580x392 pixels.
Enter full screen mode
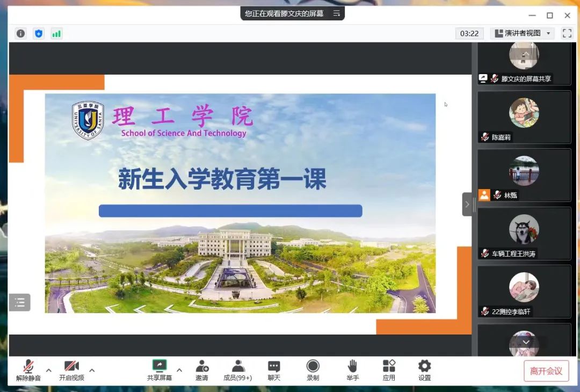coord(567,33)
